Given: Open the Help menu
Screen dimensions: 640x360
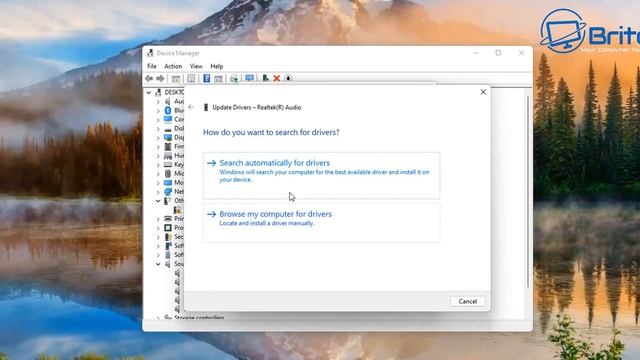Looking at the screenshot, I should (217, 66).
